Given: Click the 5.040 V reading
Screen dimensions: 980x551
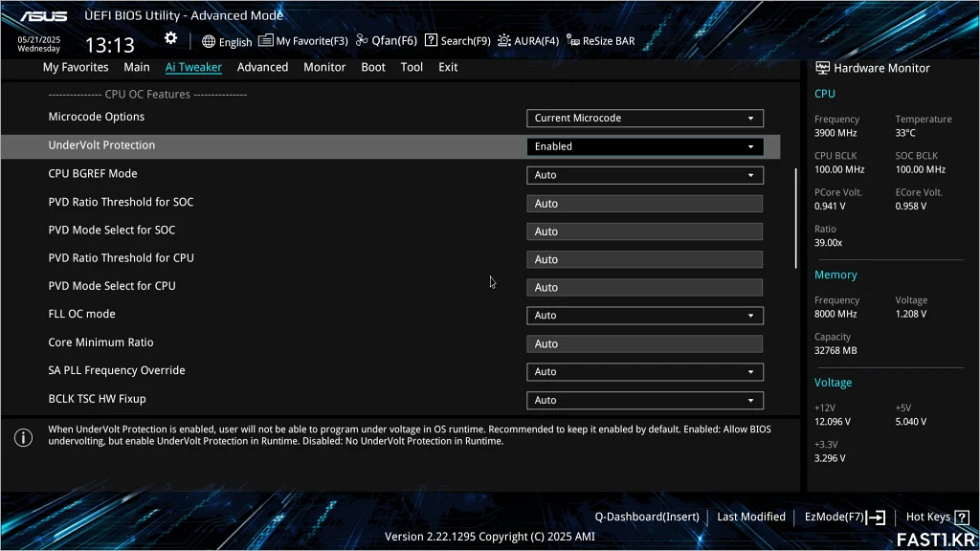Looking at the screenshot, I should pyautogui.click(x=911, y=422).
